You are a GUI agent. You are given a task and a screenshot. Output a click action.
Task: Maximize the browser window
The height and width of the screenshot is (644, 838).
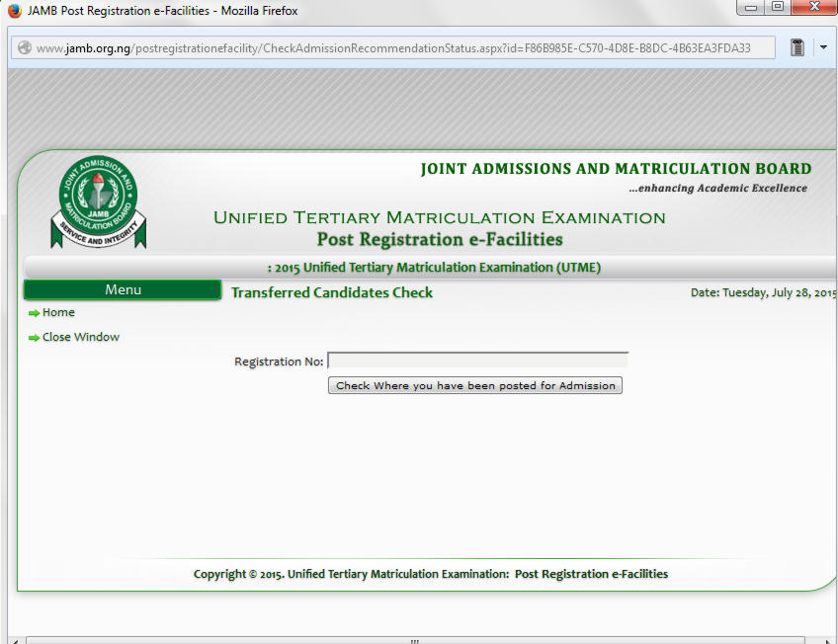pos(778,8)
